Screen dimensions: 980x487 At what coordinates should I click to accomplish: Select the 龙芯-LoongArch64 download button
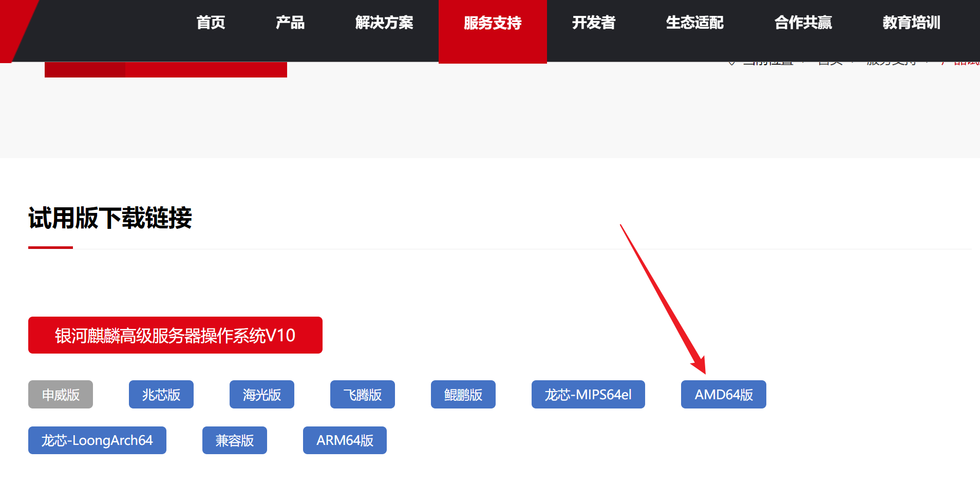point(97,440)
